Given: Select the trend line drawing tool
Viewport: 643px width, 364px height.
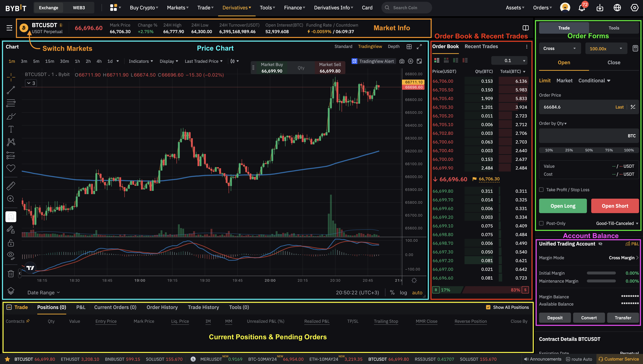Looking at the screenshot, I should pyautogui.click(x=11, y=90).
